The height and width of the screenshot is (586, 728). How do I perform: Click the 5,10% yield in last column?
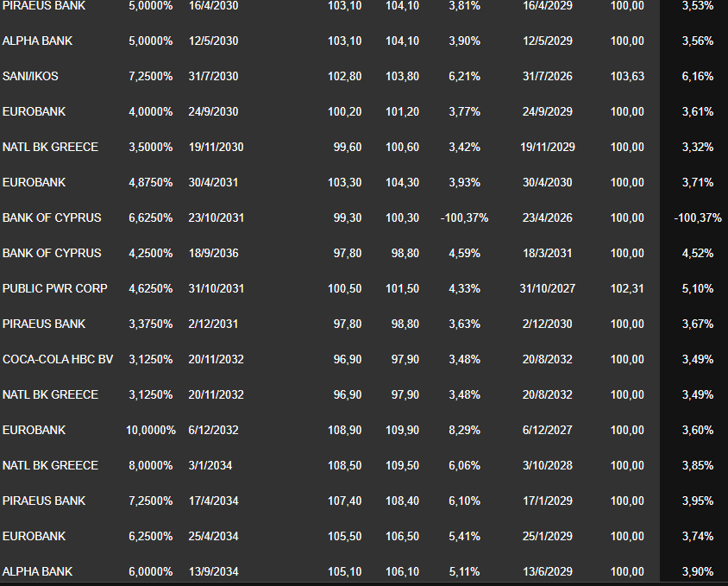tap(697, 288)
